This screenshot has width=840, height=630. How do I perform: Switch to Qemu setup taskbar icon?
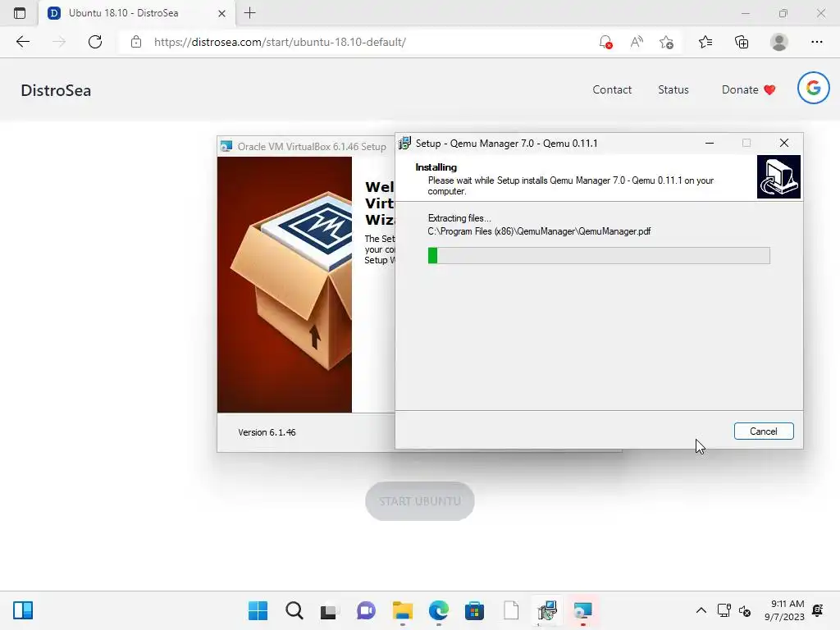click(547, 610)
